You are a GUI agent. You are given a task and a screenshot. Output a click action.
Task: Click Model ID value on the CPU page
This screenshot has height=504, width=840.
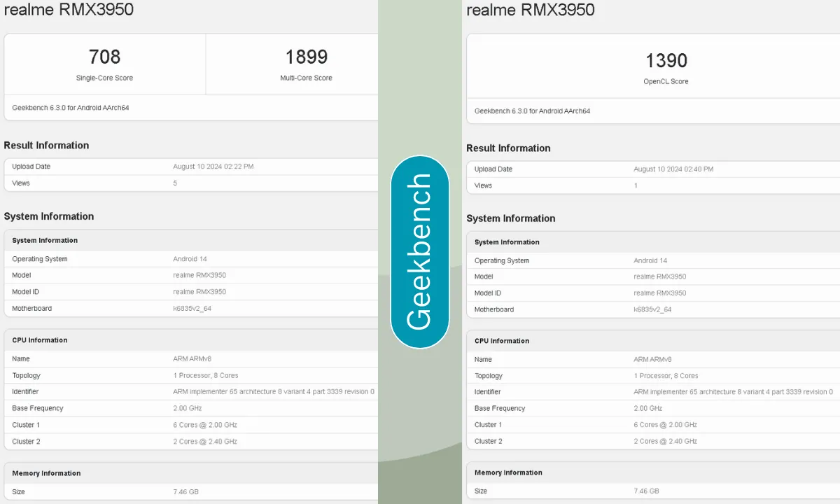click(199, 292)
